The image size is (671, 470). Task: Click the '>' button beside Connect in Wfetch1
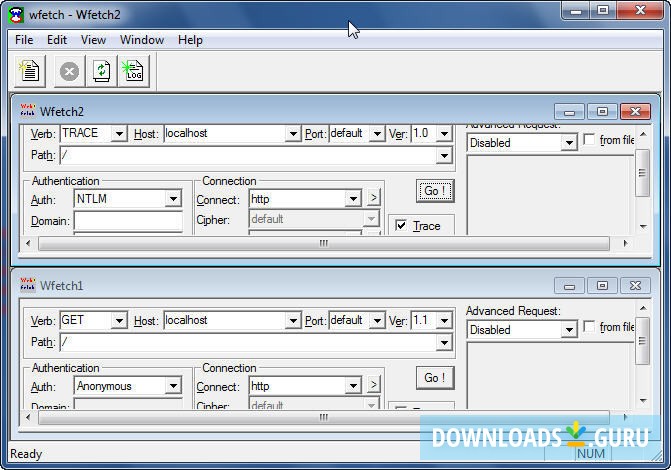(x=373, y=384)
